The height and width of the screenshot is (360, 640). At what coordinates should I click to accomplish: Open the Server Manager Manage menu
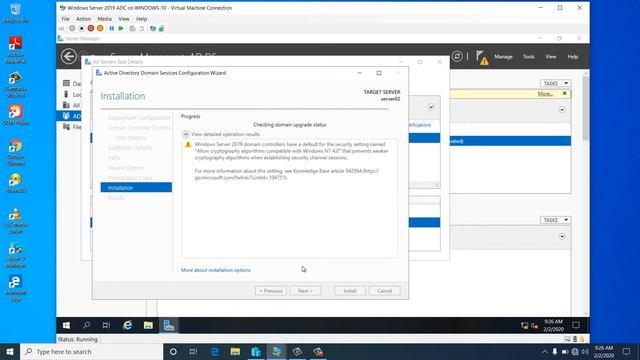click(503, 57)
